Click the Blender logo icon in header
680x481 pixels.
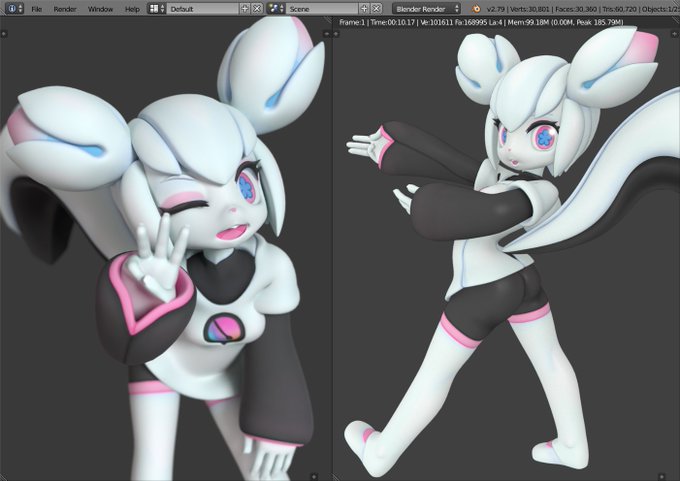476,9
